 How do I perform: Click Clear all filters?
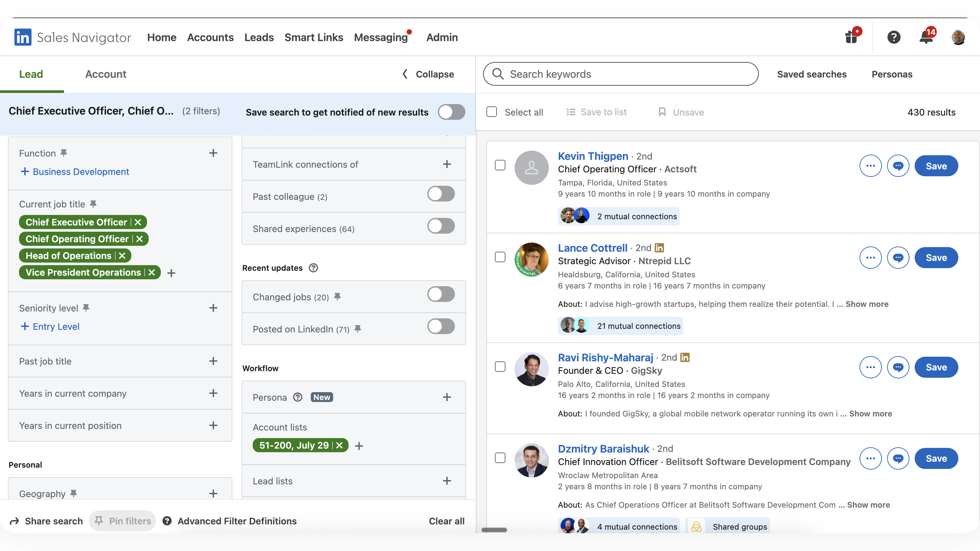click(447, 521)
